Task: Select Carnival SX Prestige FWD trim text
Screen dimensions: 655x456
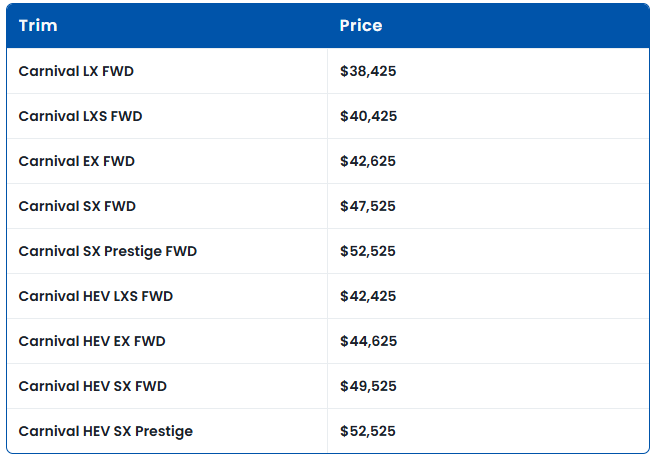Action: tap(108, 252)
